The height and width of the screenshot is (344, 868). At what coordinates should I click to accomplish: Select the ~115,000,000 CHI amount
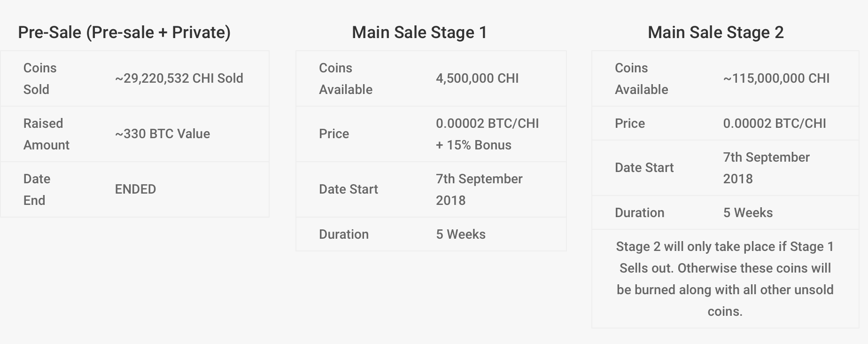[776, 78]
